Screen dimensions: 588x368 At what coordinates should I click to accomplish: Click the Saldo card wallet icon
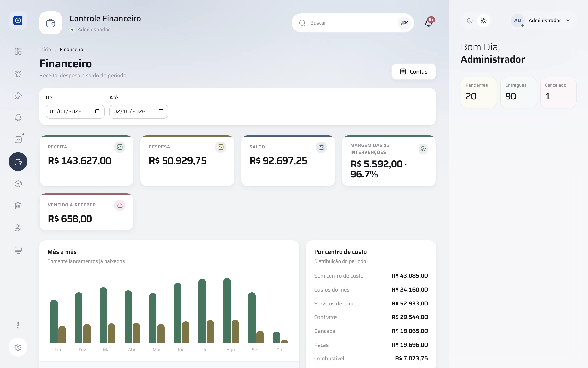tap(321, 147)
